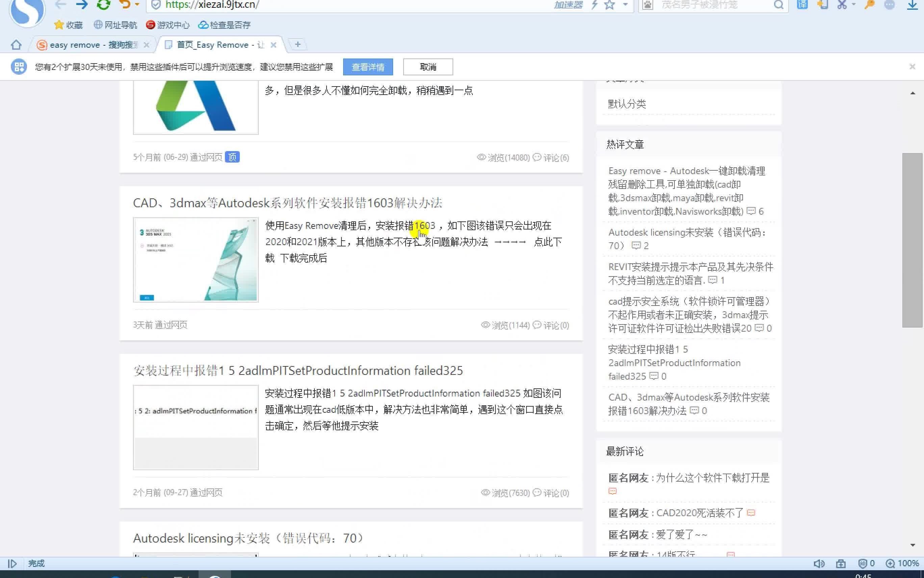
Task: Click the 3DS MAX 2021 thumbnail
Action: tap(196, 260)
